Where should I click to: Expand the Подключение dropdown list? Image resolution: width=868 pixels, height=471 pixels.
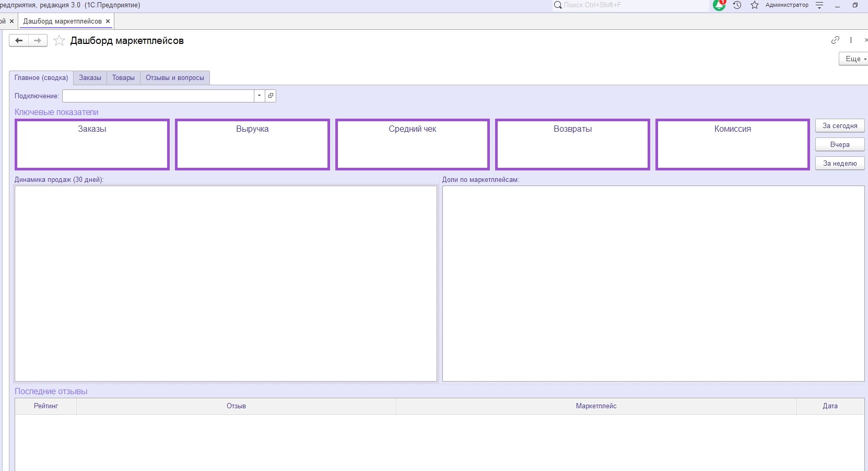[x=259, y=96]
